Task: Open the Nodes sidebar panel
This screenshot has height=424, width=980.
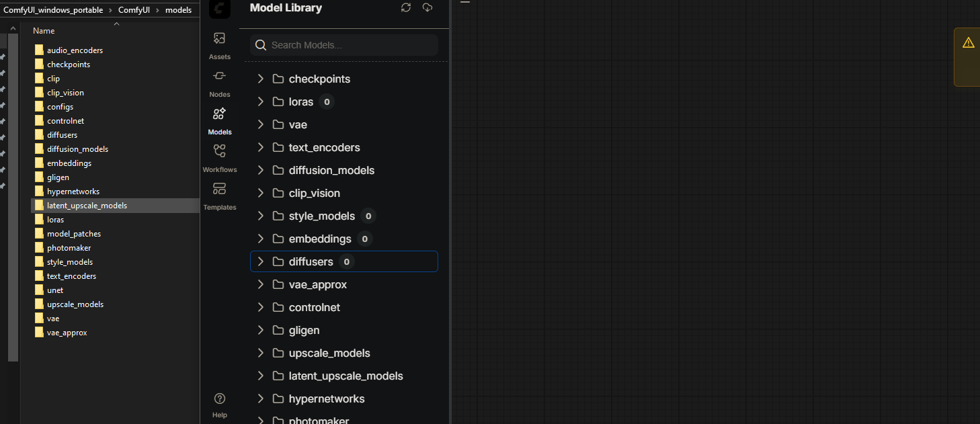Action: [220, 83]
